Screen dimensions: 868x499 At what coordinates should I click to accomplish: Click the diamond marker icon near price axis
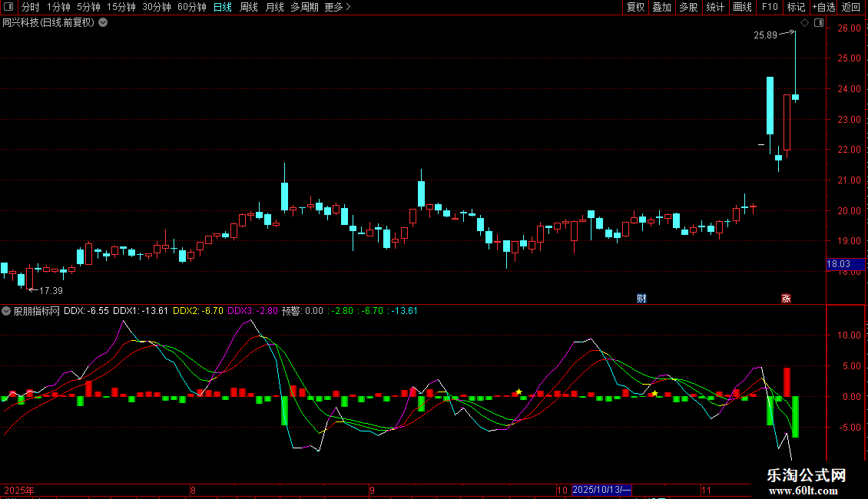click(805, 23)
